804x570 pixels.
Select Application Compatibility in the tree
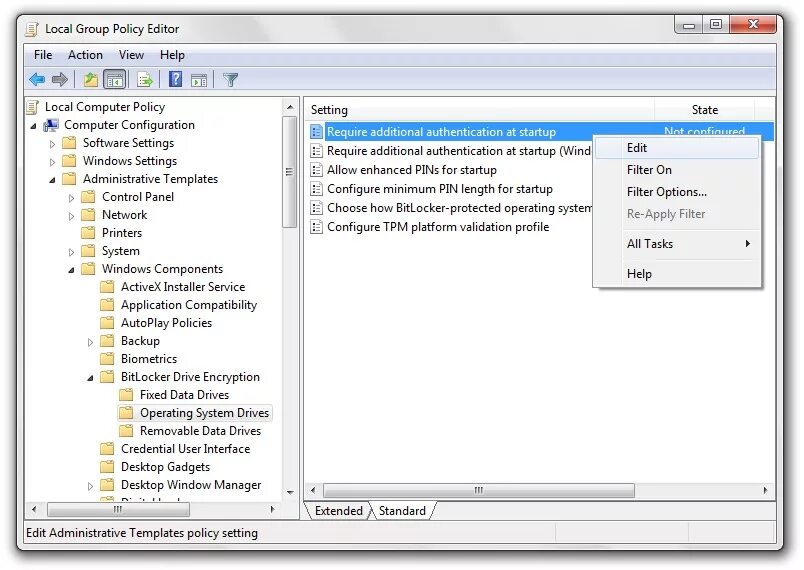(x=189, y=304)
